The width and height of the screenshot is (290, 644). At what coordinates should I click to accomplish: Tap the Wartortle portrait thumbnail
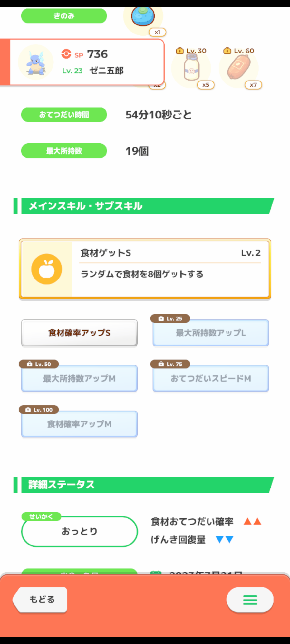click(x=36, y=62)
